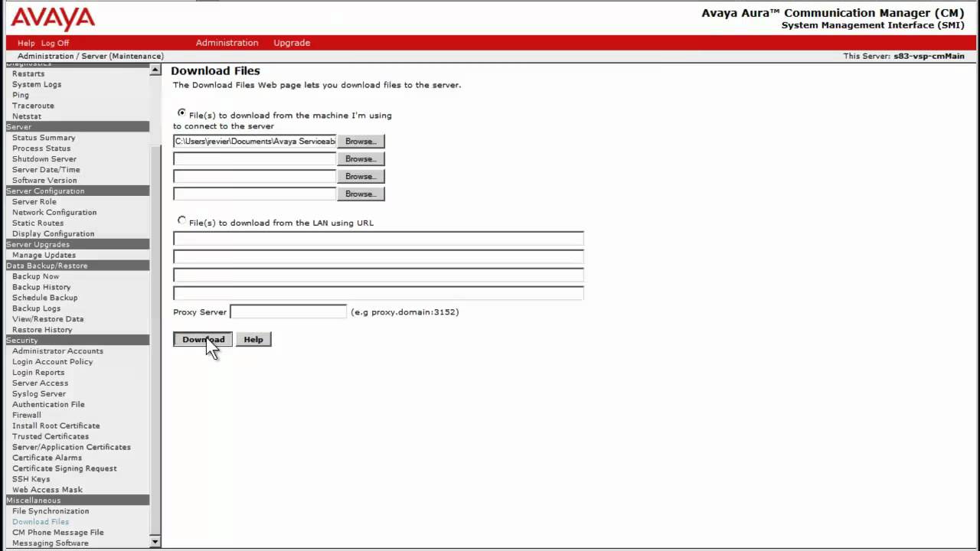Open Install Root Certificate link
The image size is (980, 551).
pyautogui.click(x=56, y=427)
